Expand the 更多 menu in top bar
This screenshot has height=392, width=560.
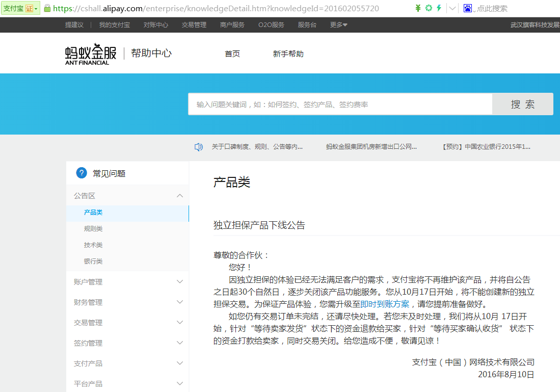pos(338,25)
